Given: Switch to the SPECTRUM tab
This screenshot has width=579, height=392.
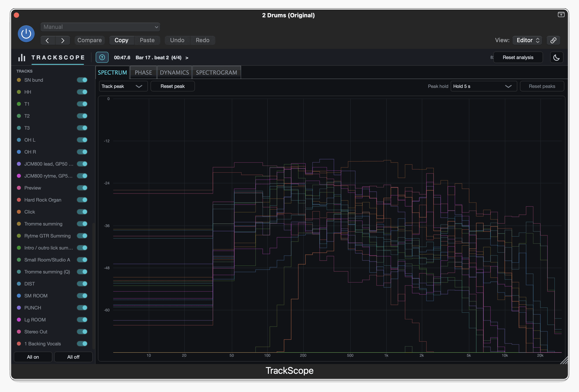Looking at the screenshot, I should tap(112, 72).
